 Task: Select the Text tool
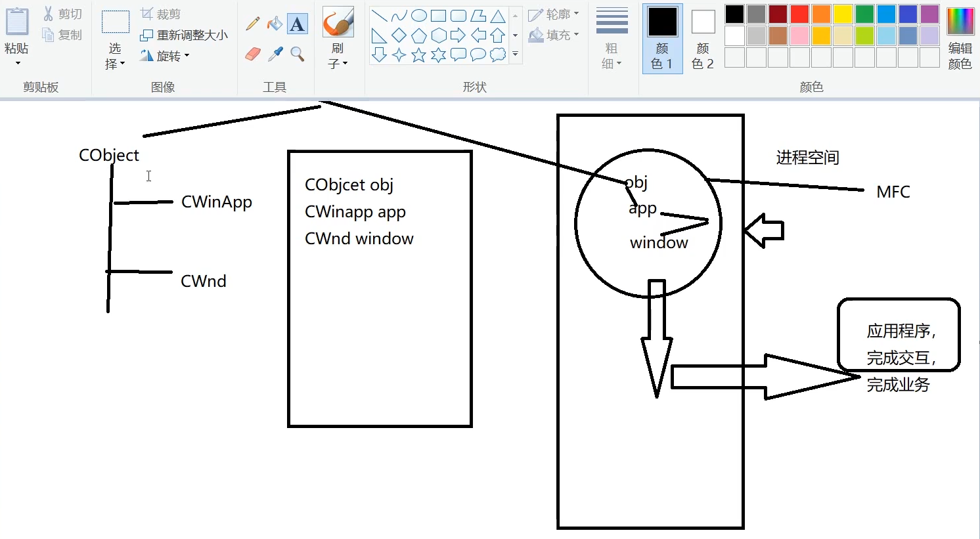coord(298,24)
